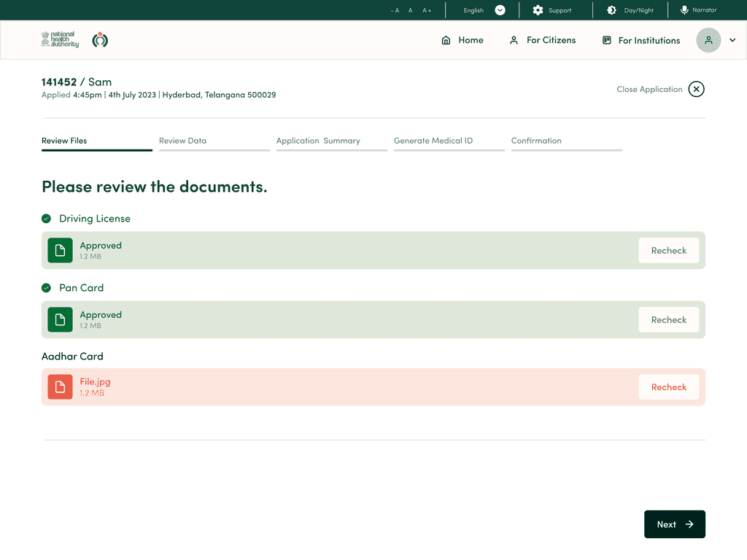Click the Day/Night brightness icon

pyautogui.click(x=612, y=10)
